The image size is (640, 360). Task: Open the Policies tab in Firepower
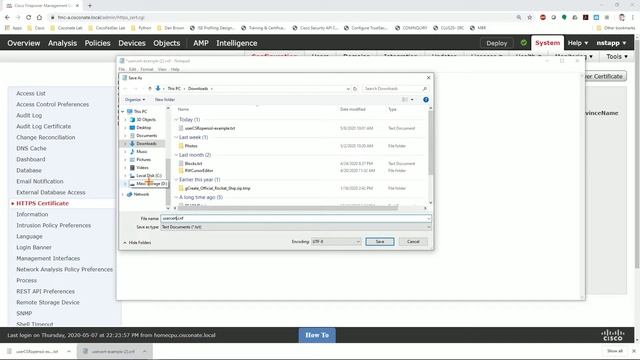point(97,43)
